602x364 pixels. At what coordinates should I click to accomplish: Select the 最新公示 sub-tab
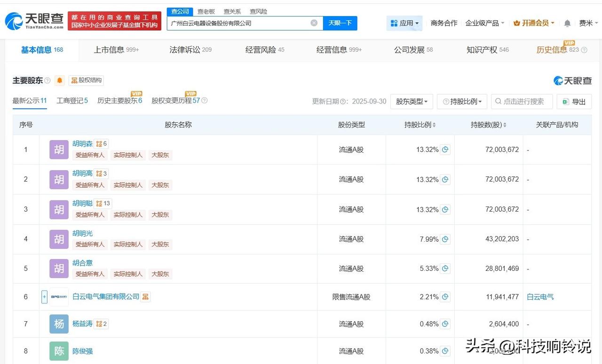pos(30,101)
